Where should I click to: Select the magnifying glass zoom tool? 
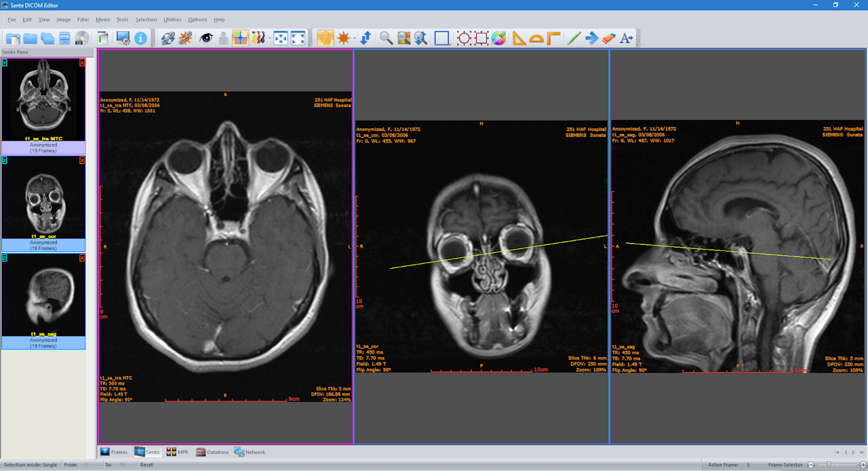(x=386, y=38)
